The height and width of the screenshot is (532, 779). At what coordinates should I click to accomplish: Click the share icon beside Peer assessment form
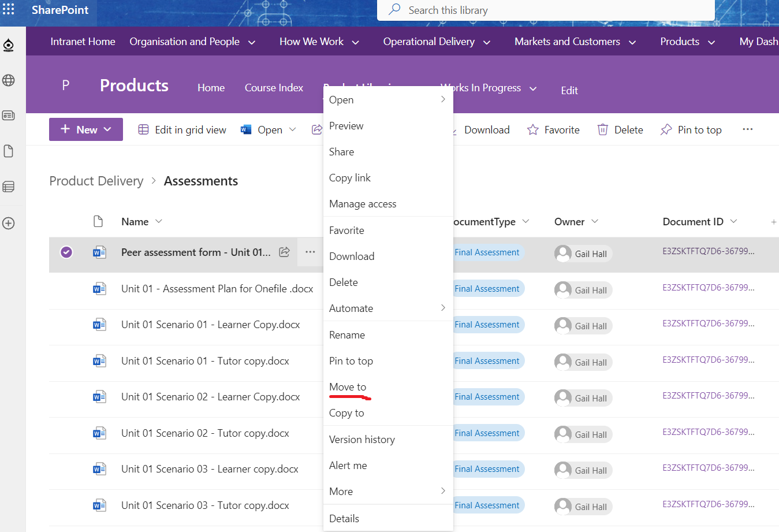pyautogui.click(x=284, y=252)
